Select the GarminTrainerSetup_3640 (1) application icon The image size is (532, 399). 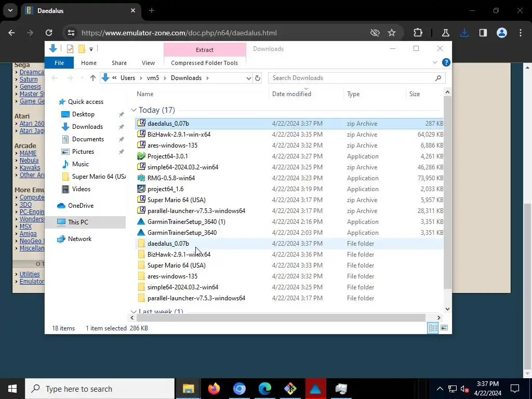tap(141, 221)
